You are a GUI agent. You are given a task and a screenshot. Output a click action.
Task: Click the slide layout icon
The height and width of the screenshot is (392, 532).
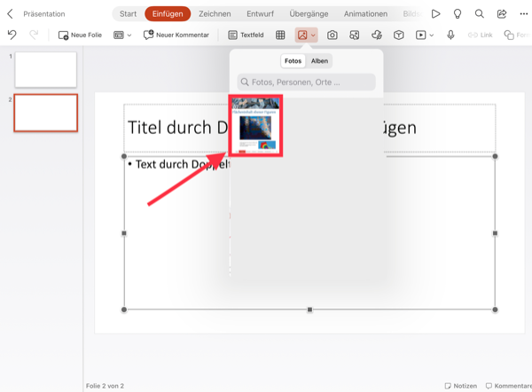coord(119,35)
